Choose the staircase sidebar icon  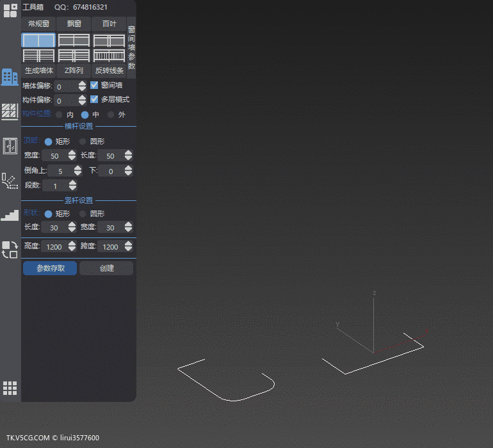pos(10,215)
